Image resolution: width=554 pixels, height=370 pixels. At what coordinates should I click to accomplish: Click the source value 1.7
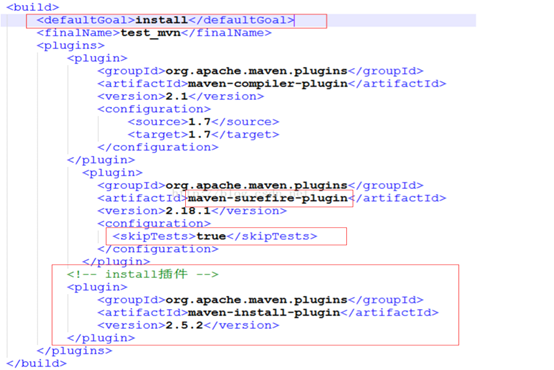[x=199, y=122]
